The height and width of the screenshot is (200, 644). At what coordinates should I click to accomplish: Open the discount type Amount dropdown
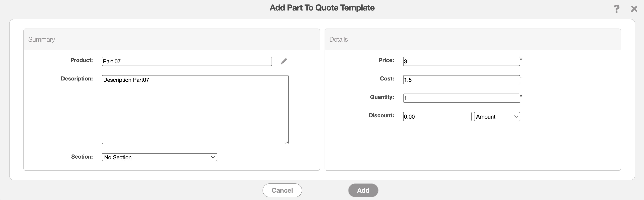click(497, 117)
